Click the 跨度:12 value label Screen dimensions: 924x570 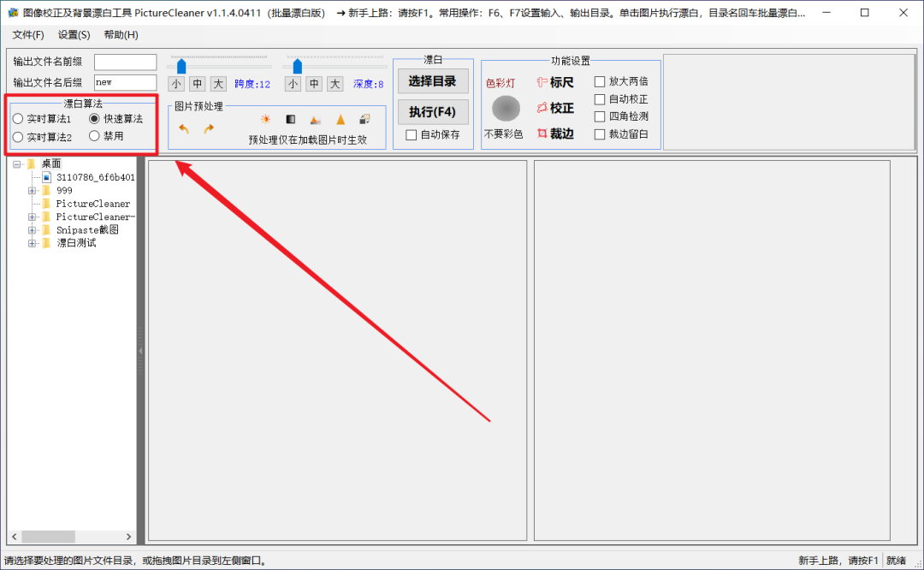(x=252, y=84)
